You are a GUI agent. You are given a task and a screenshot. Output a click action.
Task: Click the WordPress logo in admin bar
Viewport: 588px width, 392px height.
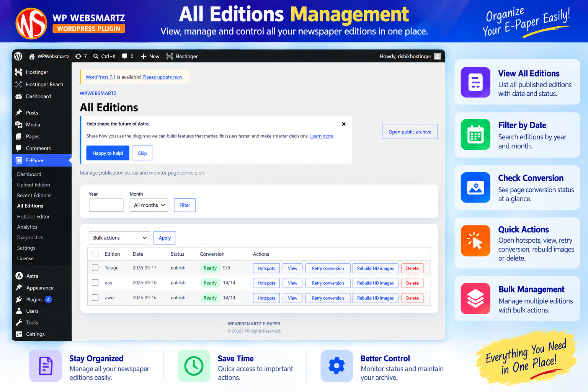tap(18, 56)
